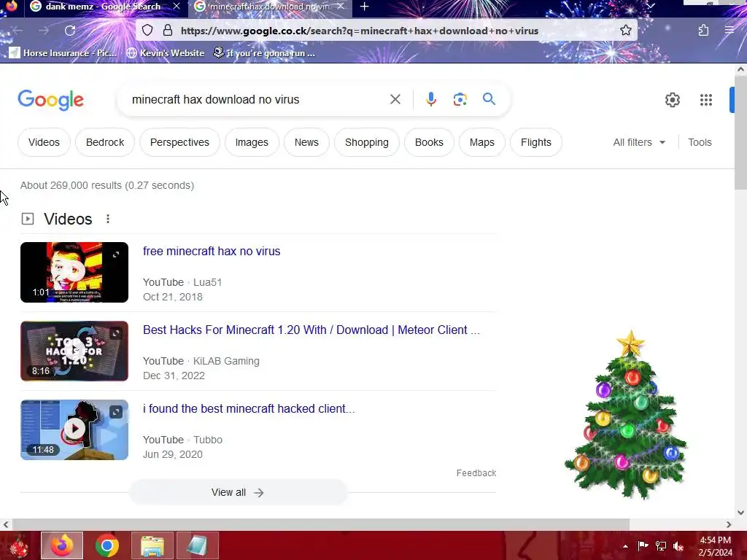747x560 pixels.
Task: Select the Books filter chip
Action: [x=429, y=142]
